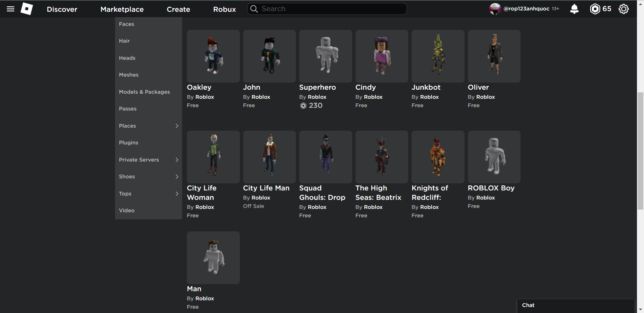
Task: Open the Oakley avatar thumbnail
Action: click(x=213, y=56)
